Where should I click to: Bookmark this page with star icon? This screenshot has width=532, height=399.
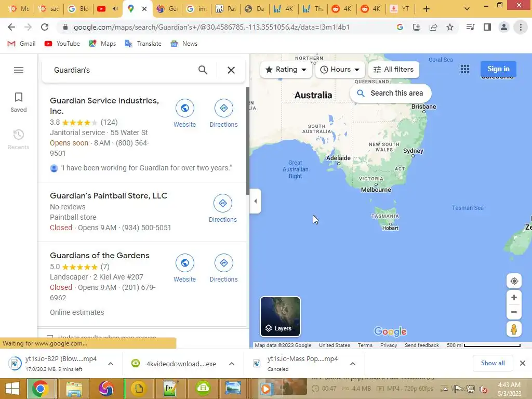[450, 27]
